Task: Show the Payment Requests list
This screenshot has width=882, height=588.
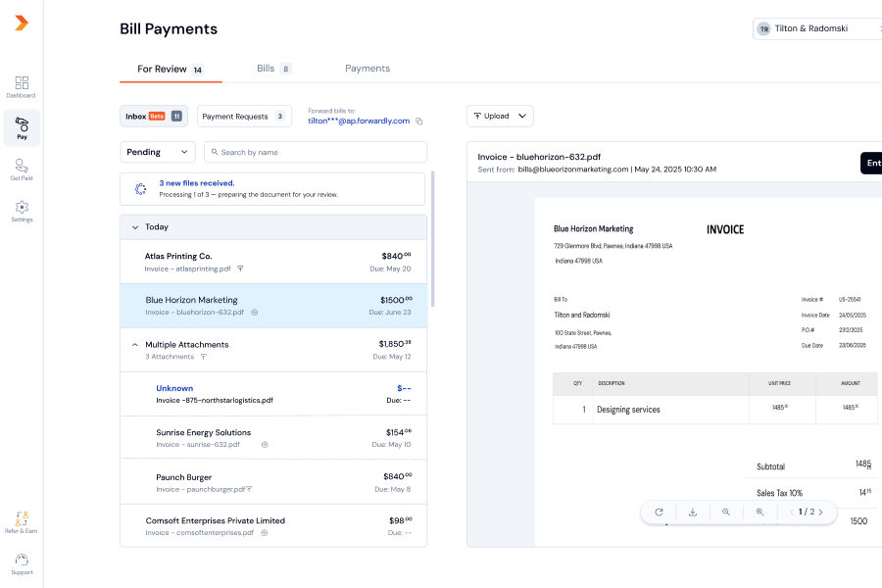Action: [x=244, y=117]
